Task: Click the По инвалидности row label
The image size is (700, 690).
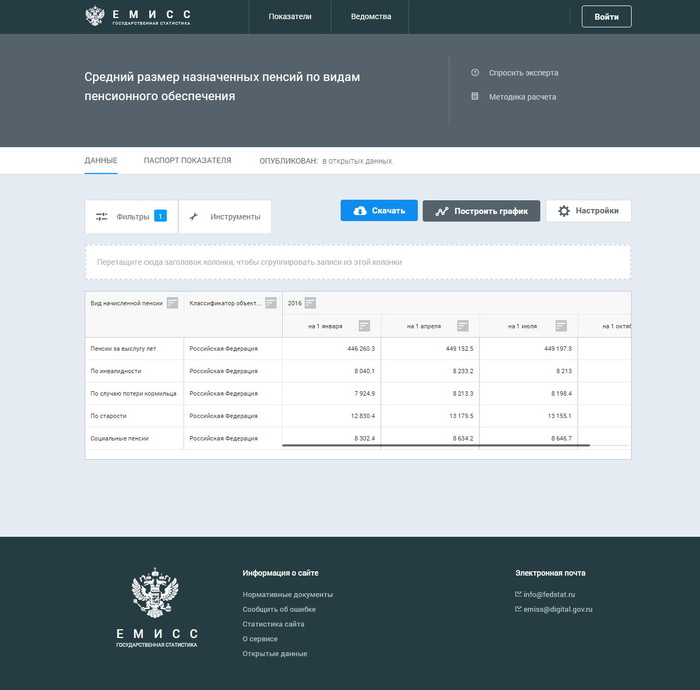Action: pyautogui.click(x=116, y=371)
